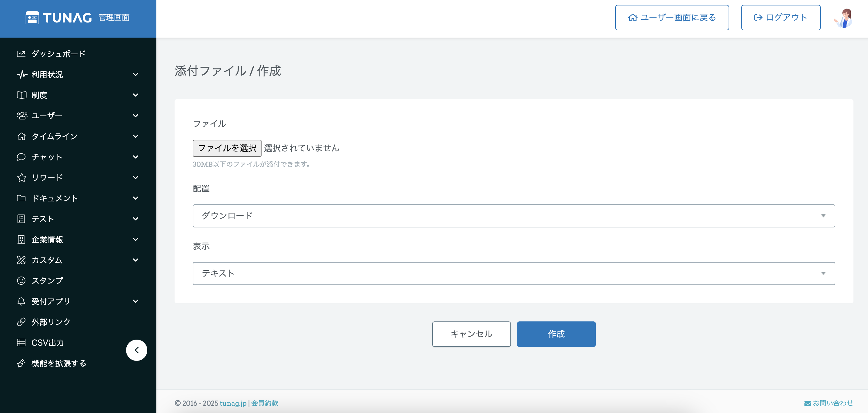
Task: Click the ファイルを選択 button
Action: (227, 148)
